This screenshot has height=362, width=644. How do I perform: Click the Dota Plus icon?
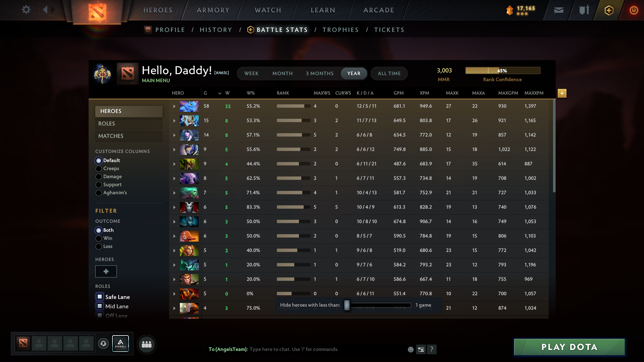(x=608, y=10)
